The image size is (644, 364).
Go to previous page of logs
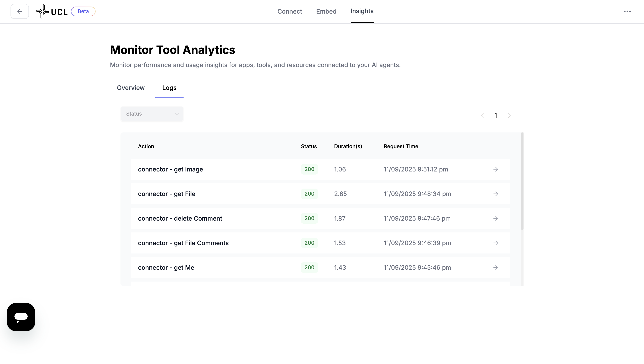pyautogui.click(x=482, y=116)
